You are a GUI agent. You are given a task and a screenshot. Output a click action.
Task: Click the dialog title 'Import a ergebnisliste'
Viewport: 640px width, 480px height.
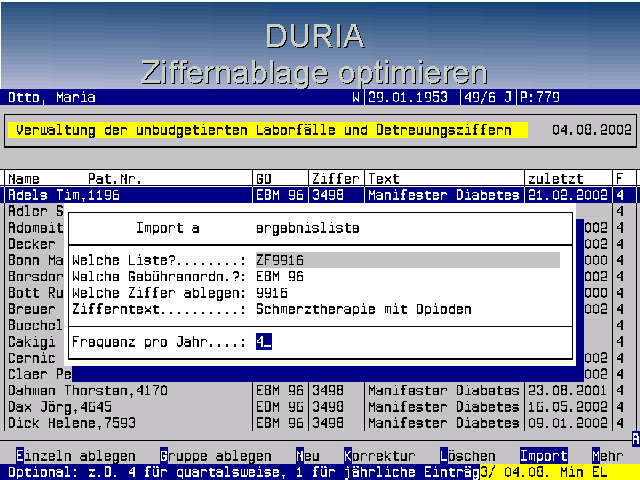click(x=248, y=228)
